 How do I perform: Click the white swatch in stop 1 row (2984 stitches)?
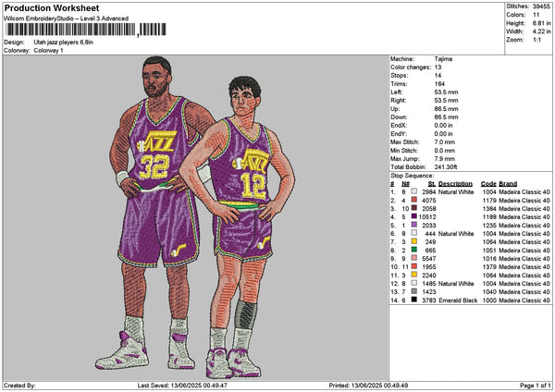[414, 191]
